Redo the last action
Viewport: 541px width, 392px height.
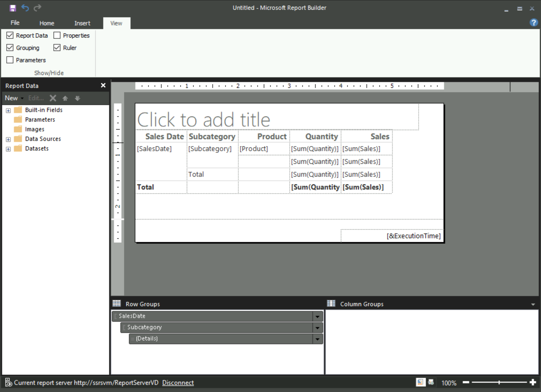tap(37, 7)
